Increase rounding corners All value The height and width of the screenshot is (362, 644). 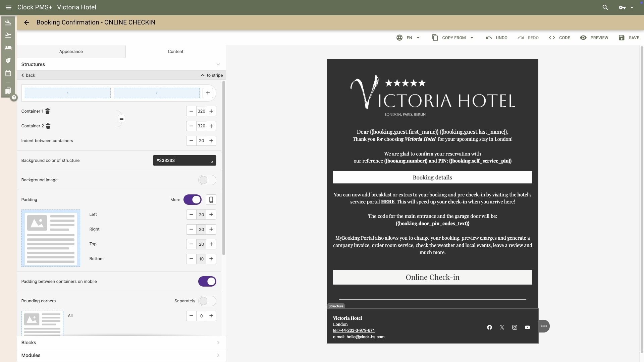(211, 316)
